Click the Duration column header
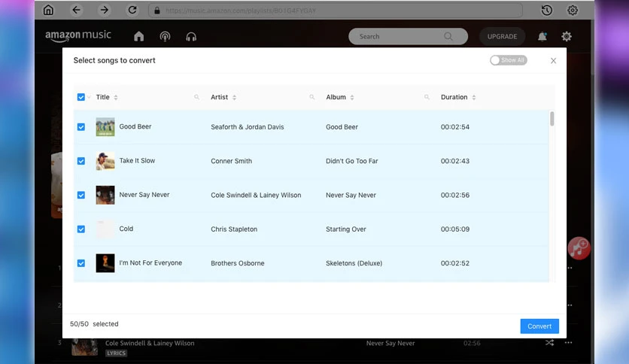Image resolution: width=629 pixels, height=364 pixels. click(x=454, y=97)
